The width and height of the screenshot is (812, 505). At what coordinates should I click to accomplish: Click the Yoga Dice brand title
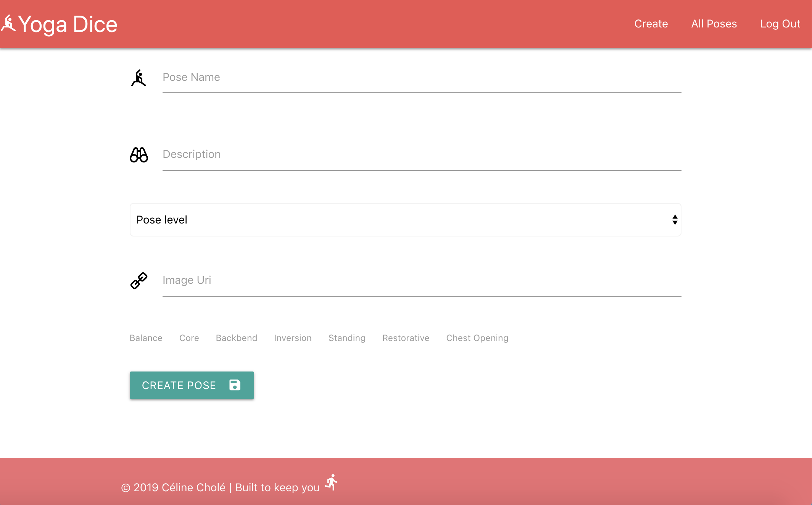[x=68, y=24]
